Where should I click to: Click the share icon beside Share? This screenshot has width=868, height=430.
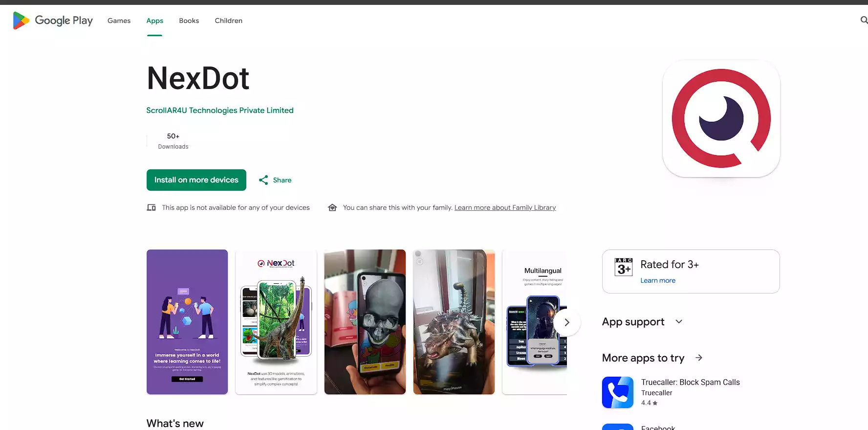263,180
